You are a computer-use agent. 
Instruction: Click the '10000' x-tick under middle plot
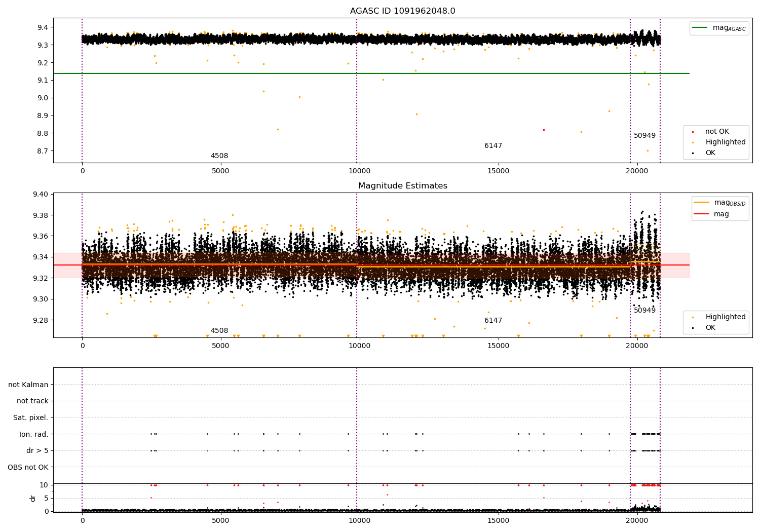[x=359, y=346]
